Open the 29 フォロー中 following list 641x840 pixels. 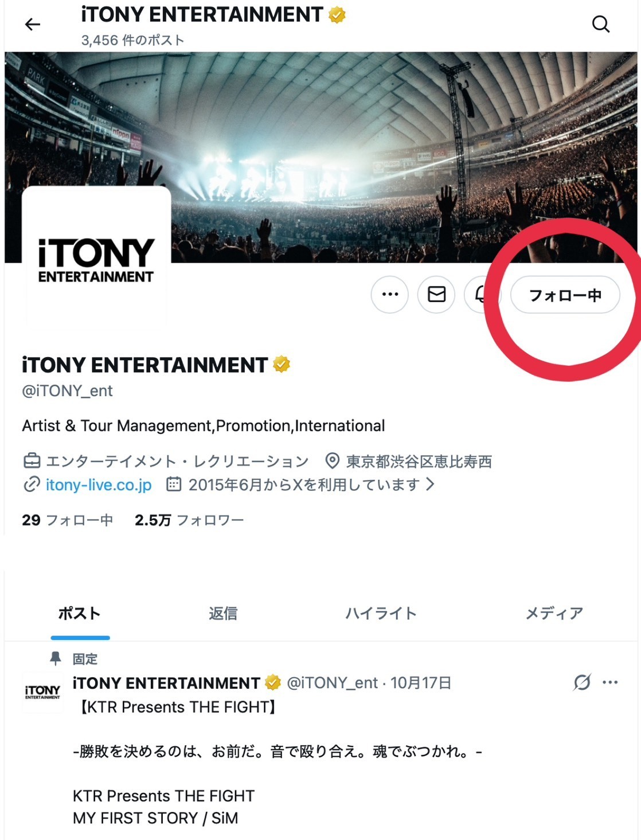pos(67,520)
